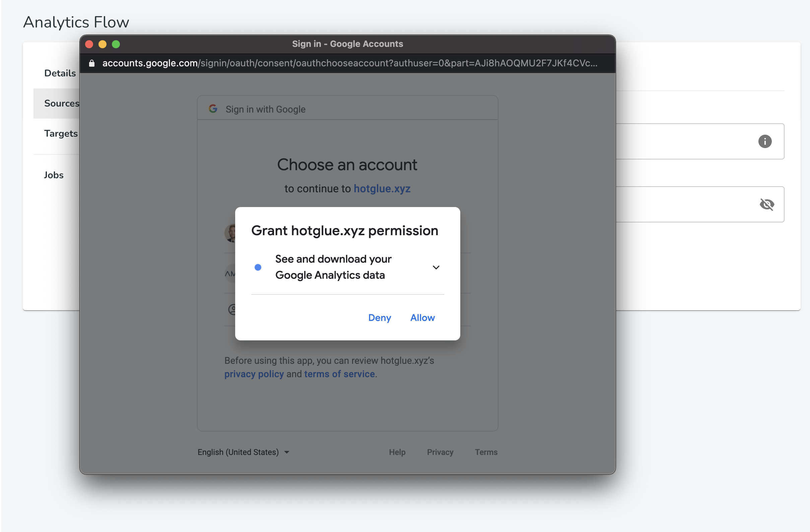Click the Analytics Flow page title
Viewport: 810px width, 532px height.
[76, 22]
